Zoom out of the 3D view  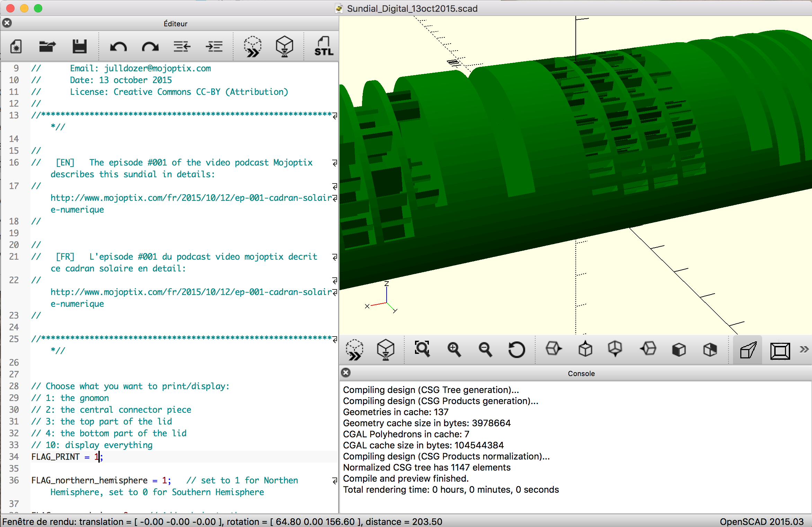click(485, 349)
